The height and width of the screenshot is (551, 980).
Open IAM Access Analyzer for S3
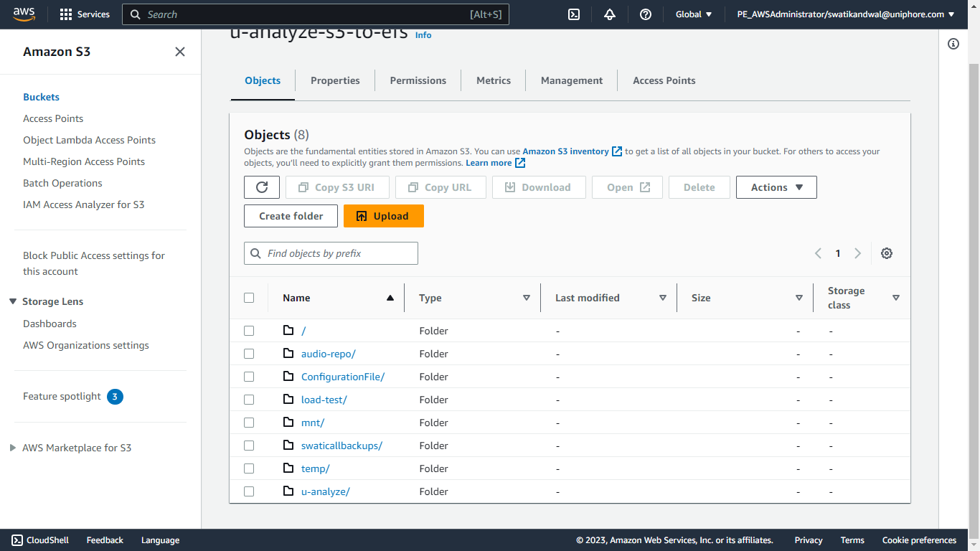[84, 204]
